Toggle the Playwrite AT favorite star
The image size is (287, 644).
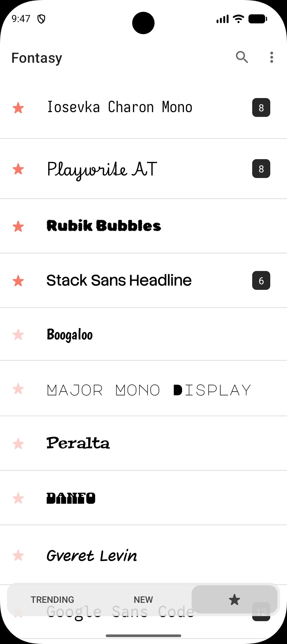coord(18,169)
